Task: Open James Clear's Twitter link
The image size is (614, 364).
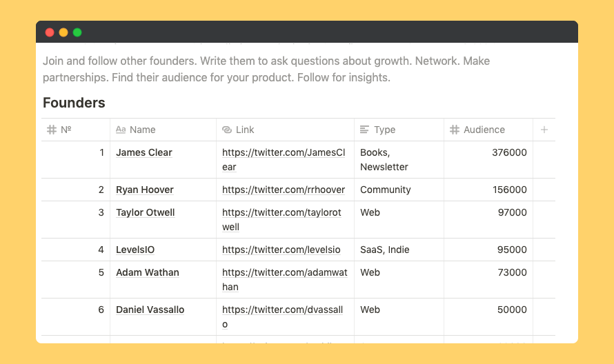Action: [283, 152]
